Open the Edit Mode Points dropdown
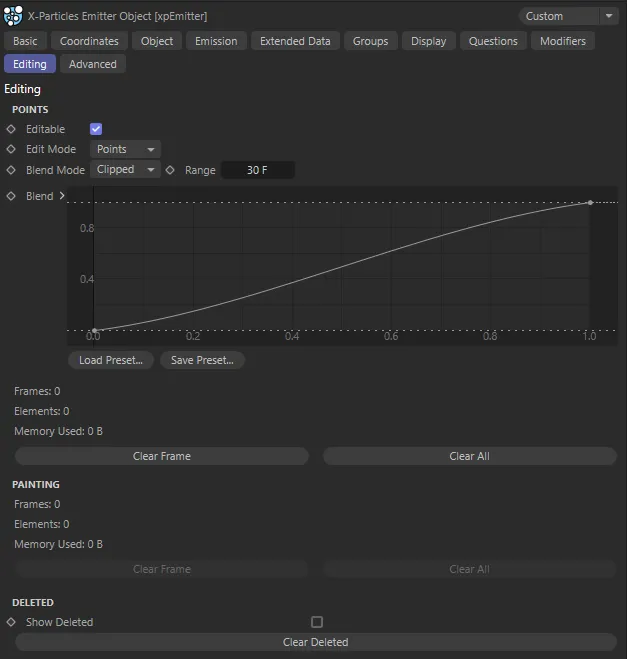 tap(125, 149)
